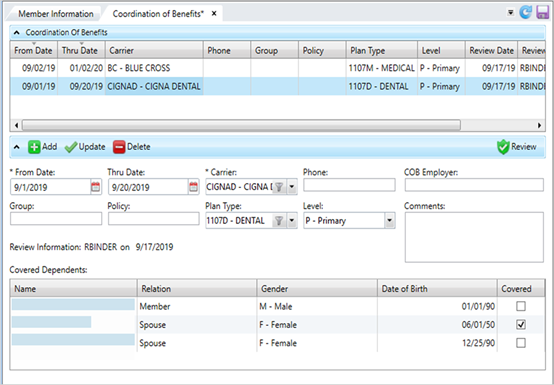Image resolution: width=554 pixels, height=385 pixels.
Task: Switch to the Member Information tab
Action: [x=56, y=14]
